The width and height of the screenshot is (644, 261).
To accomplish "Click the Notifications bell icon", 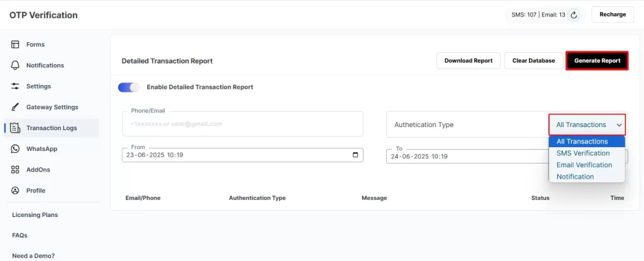I will point(15,65).
